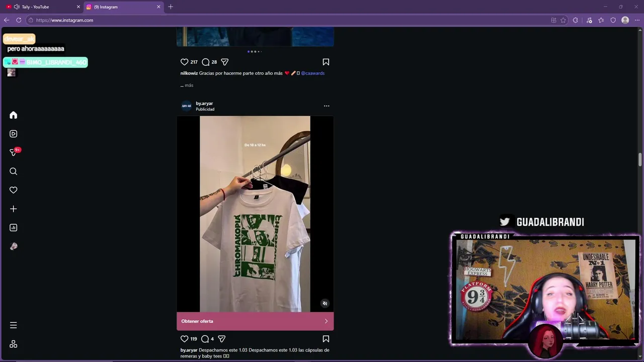The width and height of the screenshot is (644, 362).
Task: Open Messages with 9+ badge
Action: tap(14, 152)
